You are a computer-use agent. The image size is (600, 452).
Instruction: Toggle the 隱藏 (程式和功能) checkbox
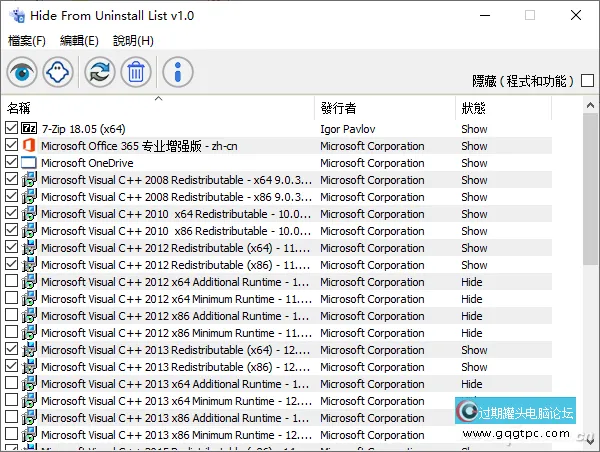(x=587, y=81)
